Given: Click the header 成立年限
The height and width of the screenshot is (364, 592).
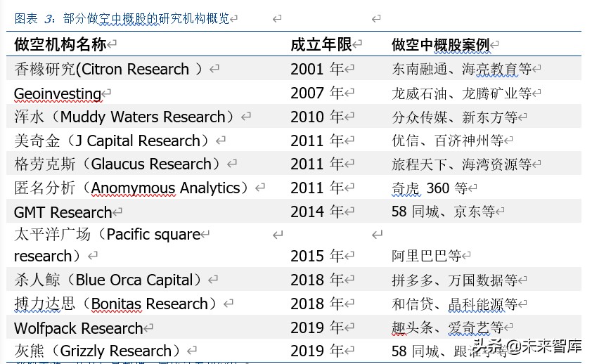Looking at the screenshot, I should click(x=321, y=44).
